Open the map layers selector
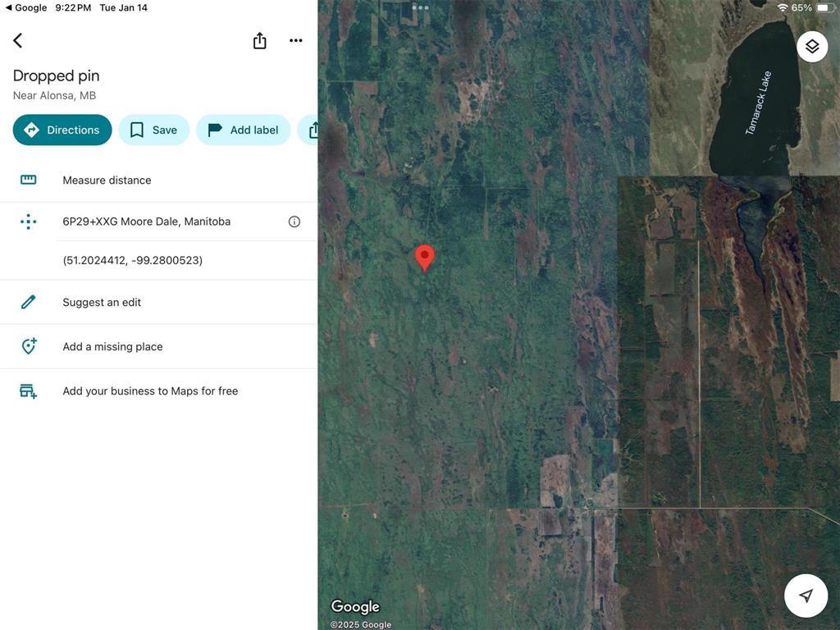The image size is (840, 630). pos(811,47)
